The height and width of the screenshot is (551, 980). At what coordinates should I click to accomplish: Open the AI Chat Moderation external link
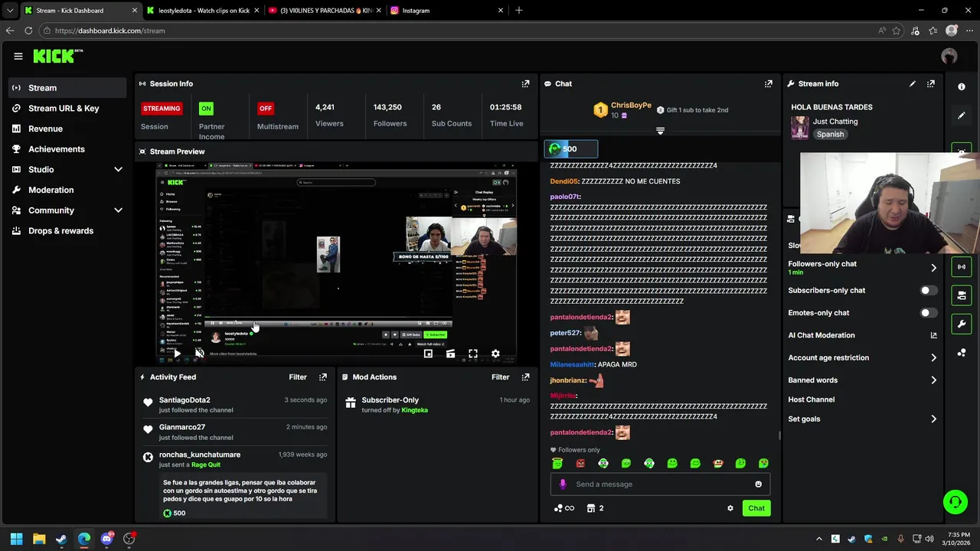[x=933, y=335]
